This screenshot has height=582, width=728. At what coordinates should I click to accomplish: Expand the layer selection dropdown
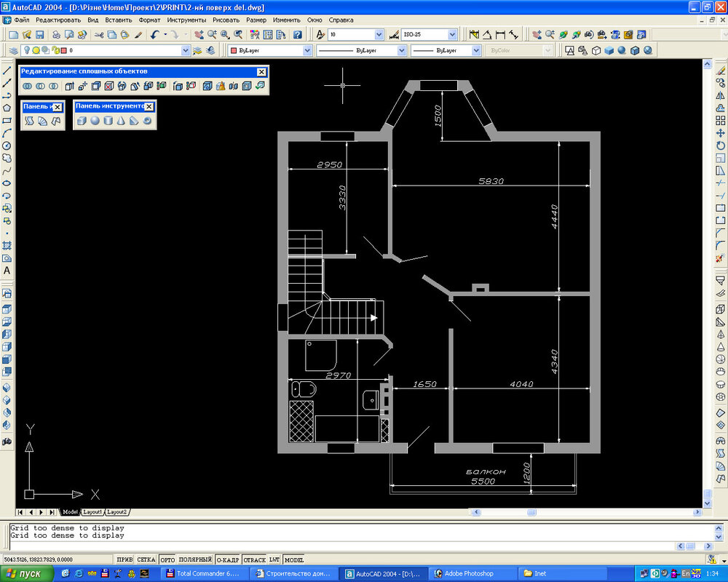(185, 50)
